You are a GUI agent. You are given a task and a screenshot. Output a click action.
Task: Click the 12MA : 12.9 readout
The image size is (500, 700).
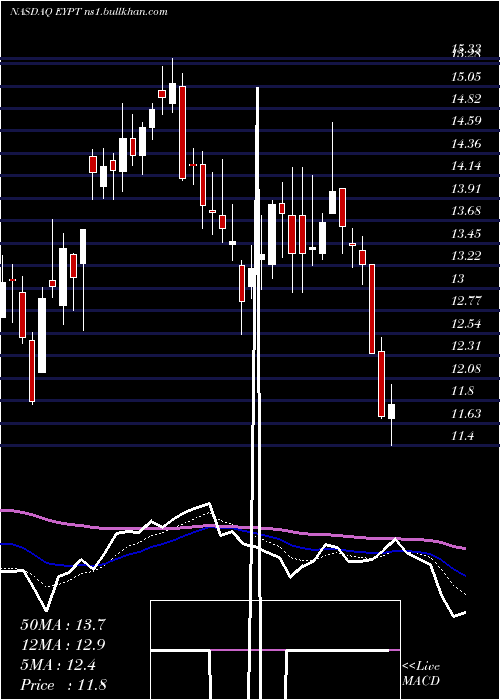[63, 645]
